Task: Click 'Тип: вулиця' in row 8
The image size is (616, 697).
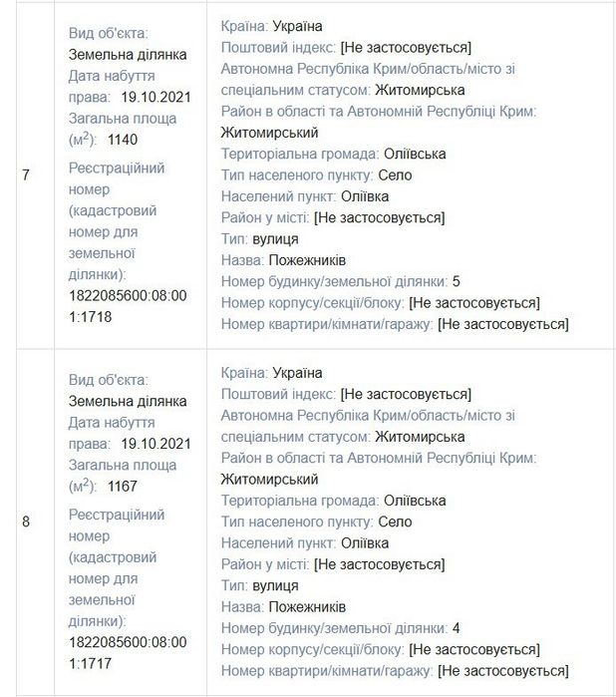Action: (x=259, y=585)
